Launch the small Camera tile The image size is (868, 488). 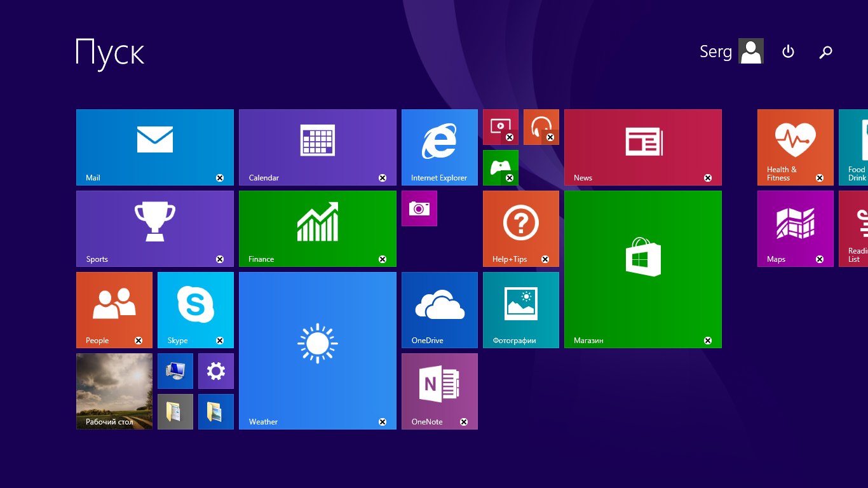419,208
